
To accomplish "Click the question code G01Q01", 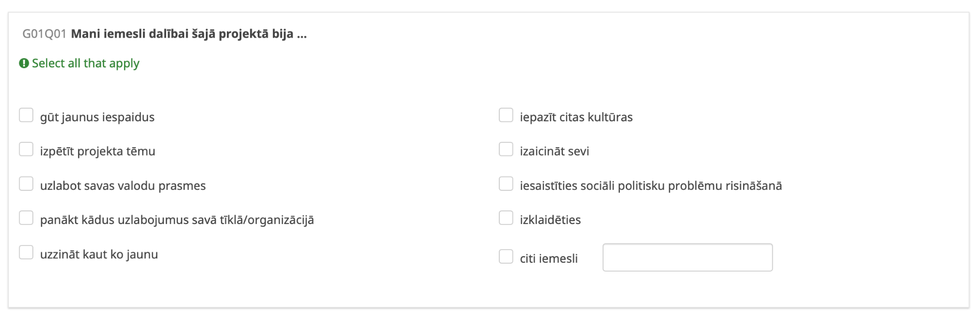I will 44,34.
